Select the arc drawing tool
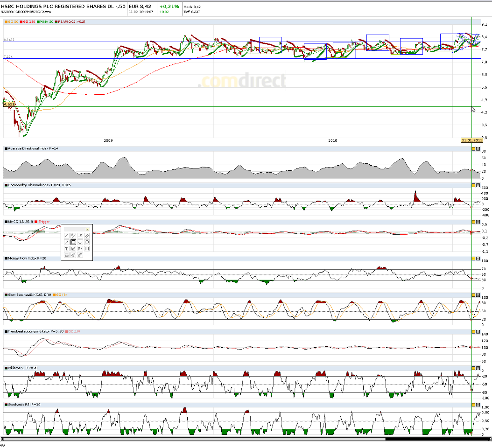Screen dimensions: 492x448 click(x=80, y=242)
